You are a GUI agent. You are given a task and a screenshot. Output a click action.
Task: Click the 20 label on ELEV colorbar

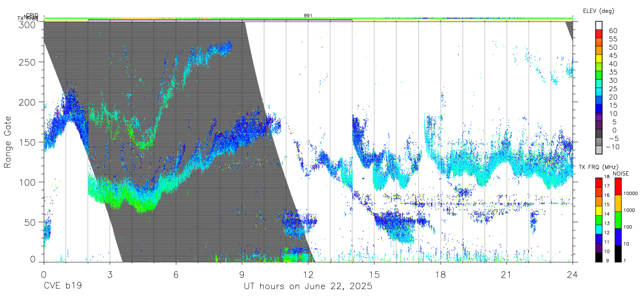pyautogui.click(x=613, y=97)
